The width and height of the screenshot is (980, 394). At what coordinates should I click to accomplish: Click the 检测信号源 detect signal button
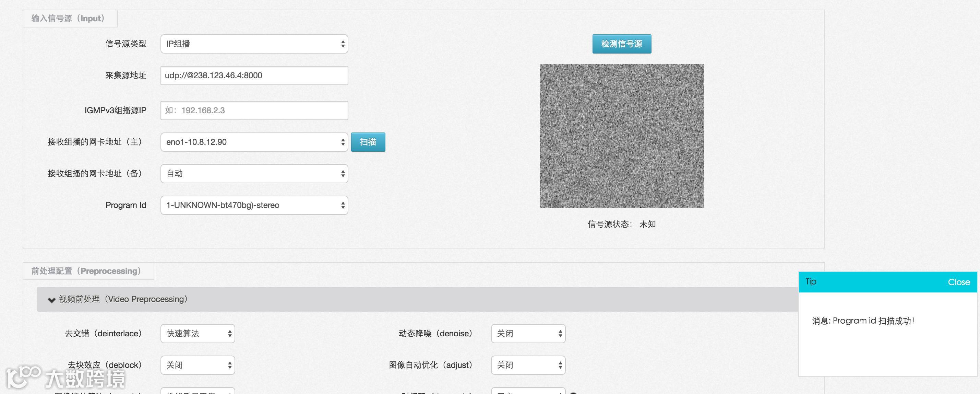[621, 44]
